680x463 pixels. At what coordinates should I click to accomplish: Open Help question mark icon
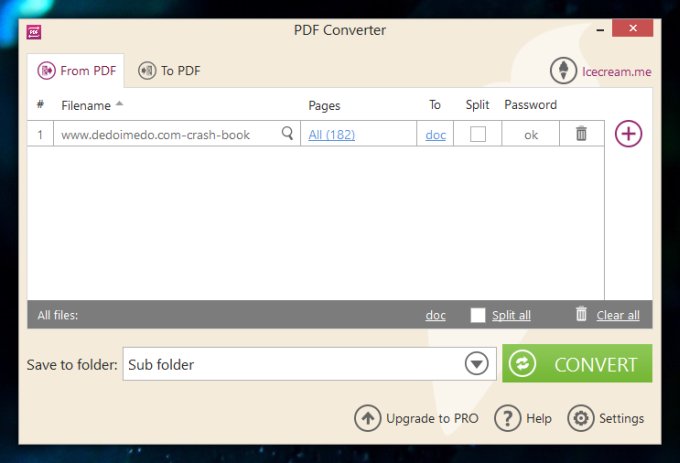click(x=507, y=418)
